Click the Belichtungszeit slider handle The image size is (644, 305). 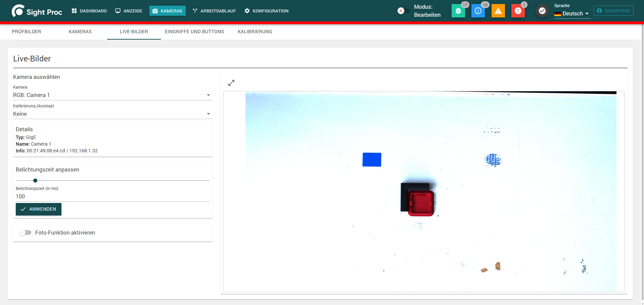[35, 181]
